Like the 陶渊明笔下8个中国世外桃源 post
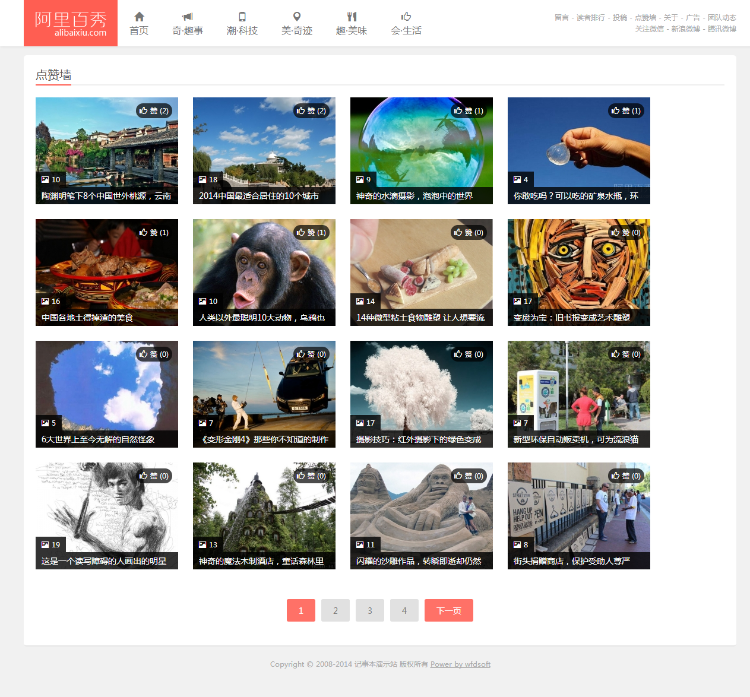750x697 pixels. pos(154,111)
